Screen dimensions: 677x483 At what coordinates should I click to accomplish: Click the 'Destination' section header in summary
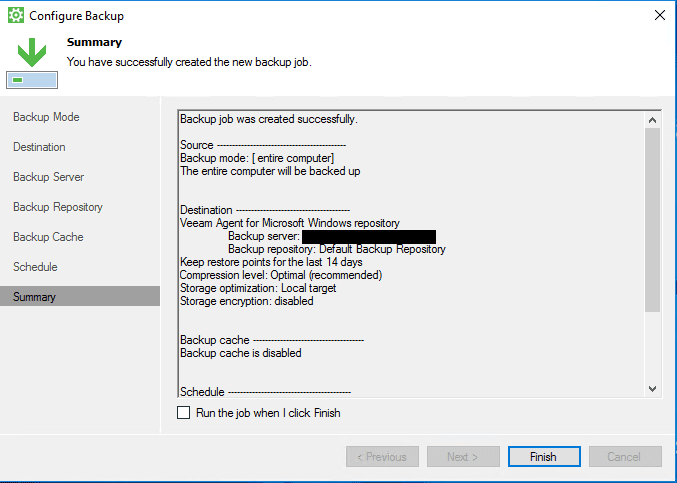pyautogui.click(x=265, y=210)
